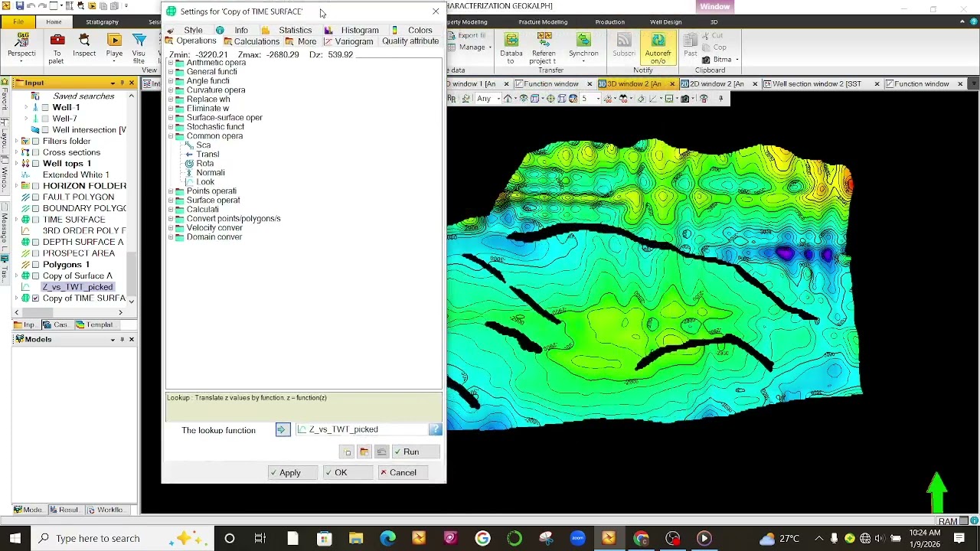This screenshot has width=980, height=551.
Task: Check the Cross sections checkbox
Action: 35,152
